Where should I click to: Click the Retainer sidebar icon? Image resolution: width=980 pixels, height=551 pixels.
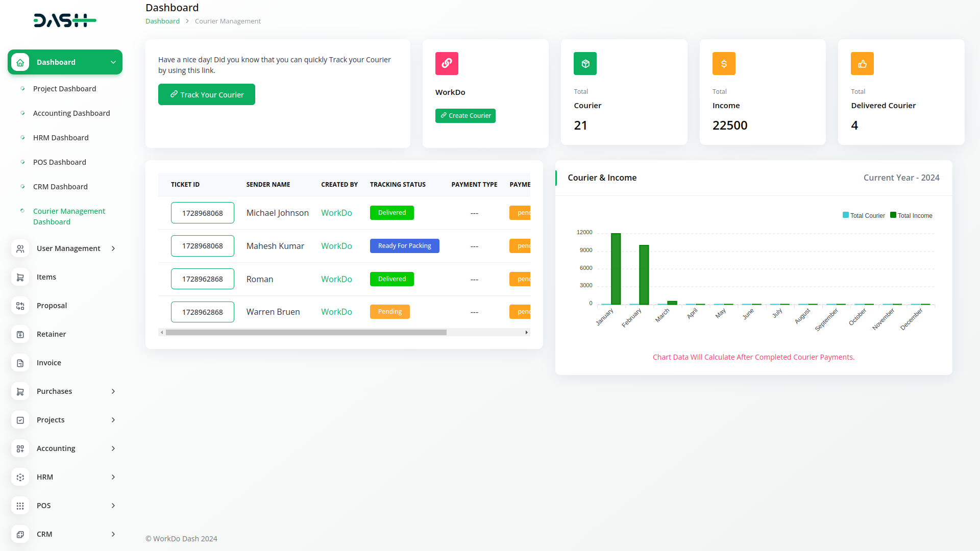(x=20, y=334)
